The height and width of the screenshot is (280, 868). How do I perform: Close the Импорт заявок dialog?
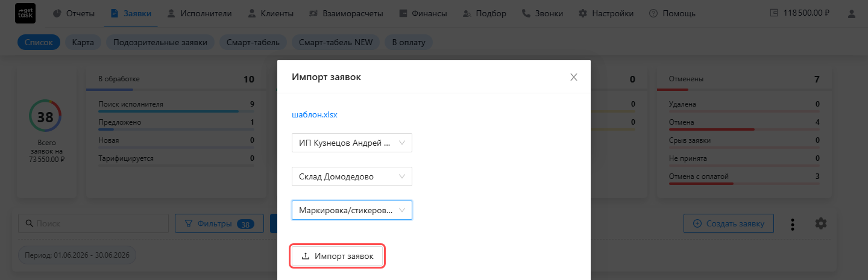pyautogui.click(x=574, y=77)
